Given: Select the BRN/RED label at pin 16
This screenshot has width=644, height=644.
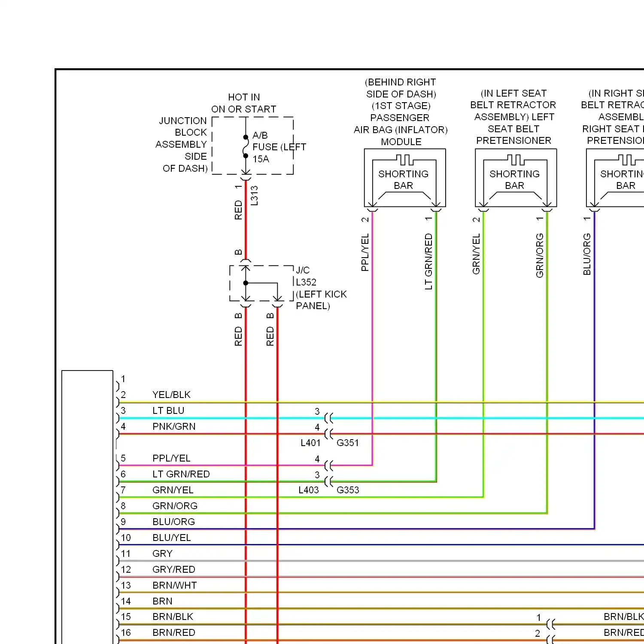Looking at the screenshot, I should tap(174, 632).
